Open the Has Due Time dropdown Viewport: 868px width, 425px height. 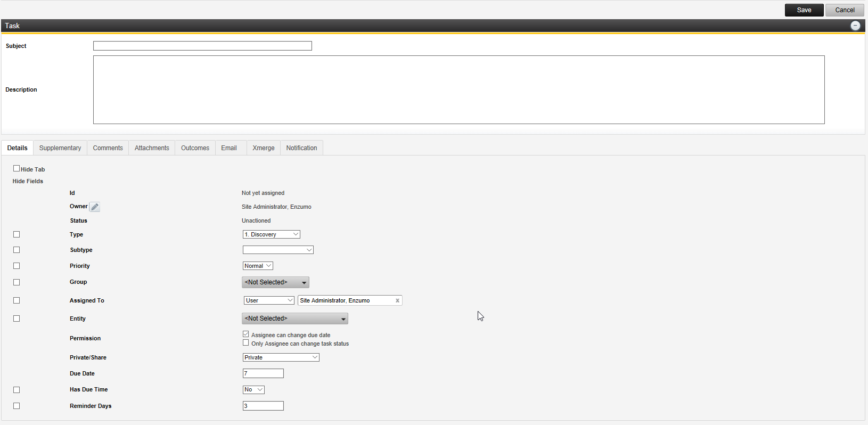pyautogui.click(x=253, y=389)
